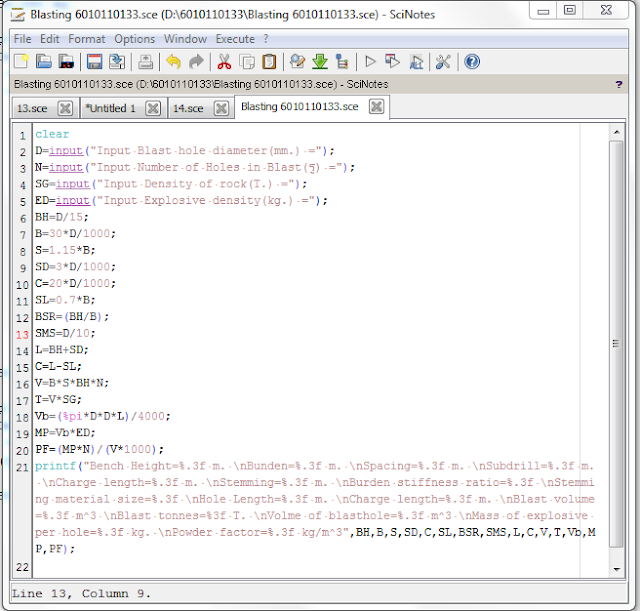Close the Blasting 6010110133.sce tab
Image resolution: width=640 pixels, height=611 pixels.
coord(376,107)
